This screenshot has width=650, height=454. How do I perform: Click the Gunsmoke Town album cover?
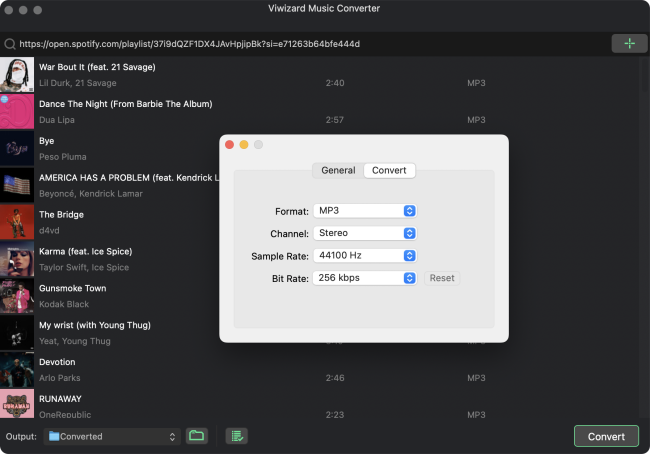[x=17, y=296]
